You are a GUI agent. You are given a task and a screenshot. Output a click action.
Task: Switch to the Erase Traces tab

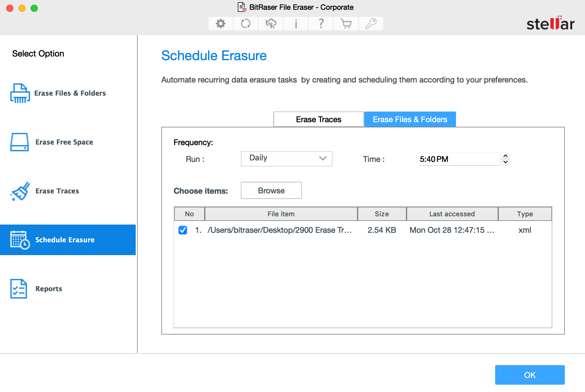point(318,119)
